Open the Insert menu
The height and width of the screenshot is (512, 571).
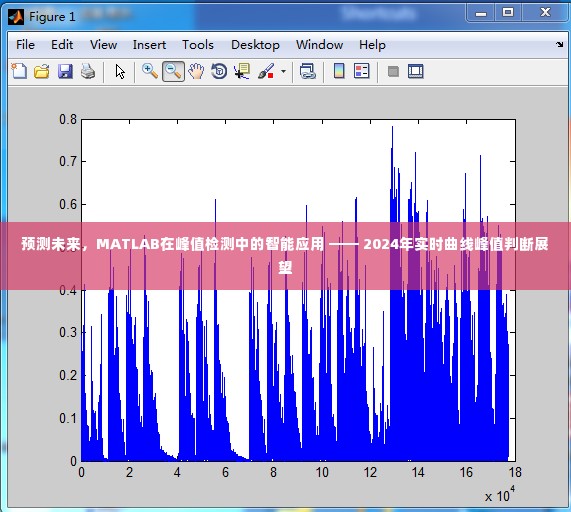[149, 45]
